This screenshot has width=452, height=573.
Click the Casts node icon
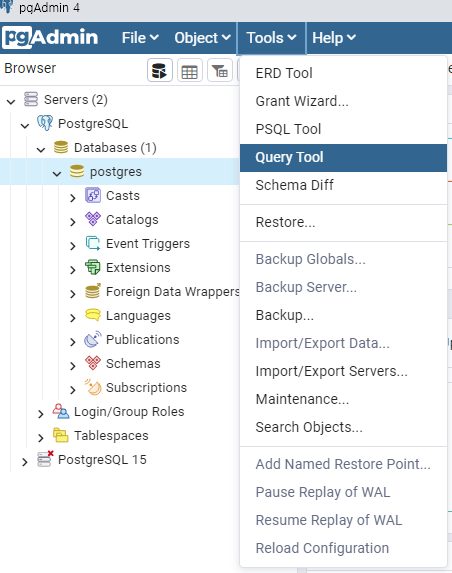(93, 195)
